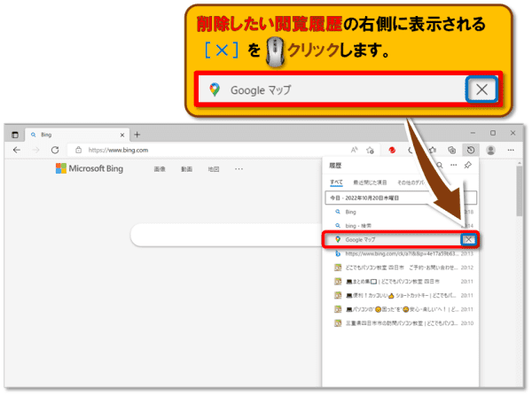Viewport: 532px width, 396px height.
Task: Open the bing - 検索 history entry
Action: pyautogui.click(x=401, y=225)
